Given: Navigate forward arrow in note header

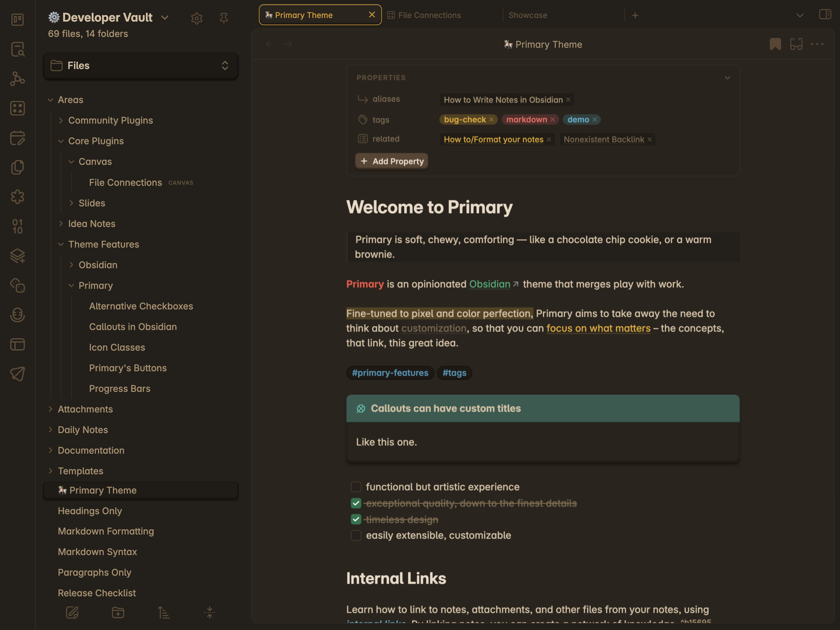Looking at the screenshot, I should click(288, 44).
